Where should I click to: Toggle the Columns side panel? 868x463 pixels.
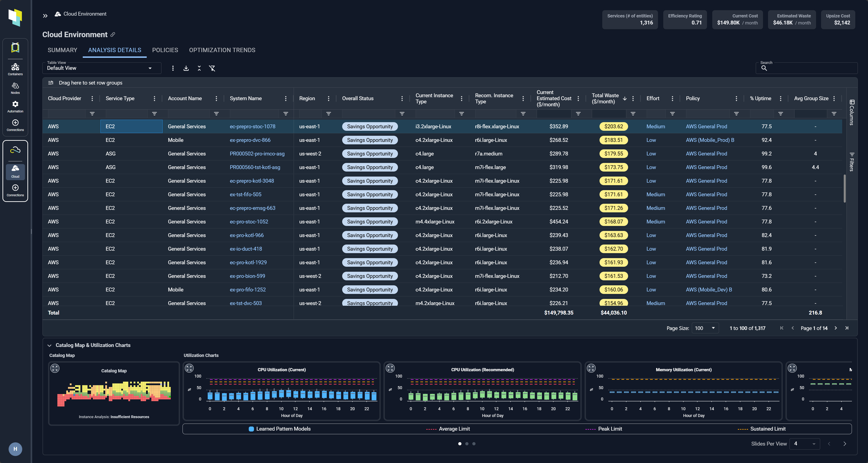851,112
